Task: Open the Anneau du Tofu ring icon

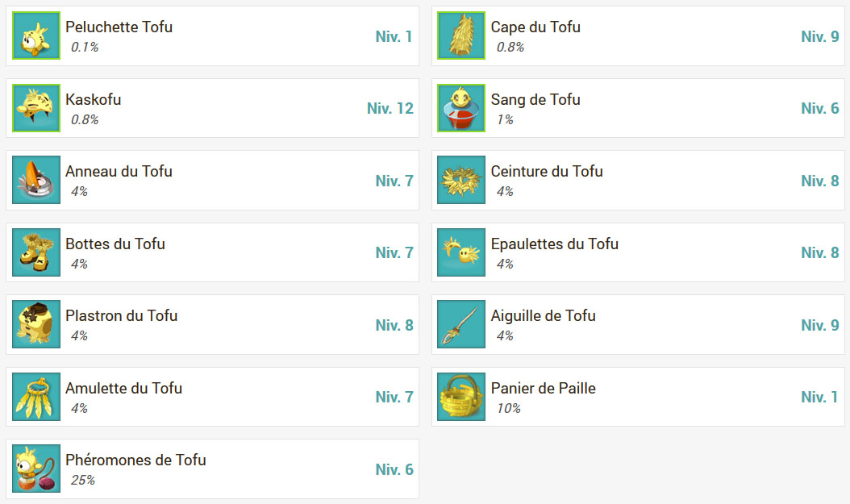Action: tap(36, 180)
